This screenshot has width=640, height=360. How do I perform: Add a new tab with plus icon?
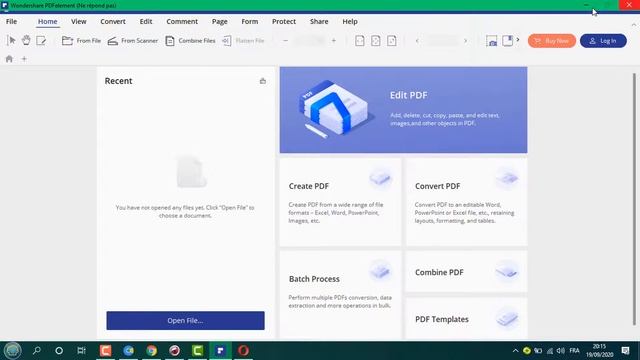24,59
